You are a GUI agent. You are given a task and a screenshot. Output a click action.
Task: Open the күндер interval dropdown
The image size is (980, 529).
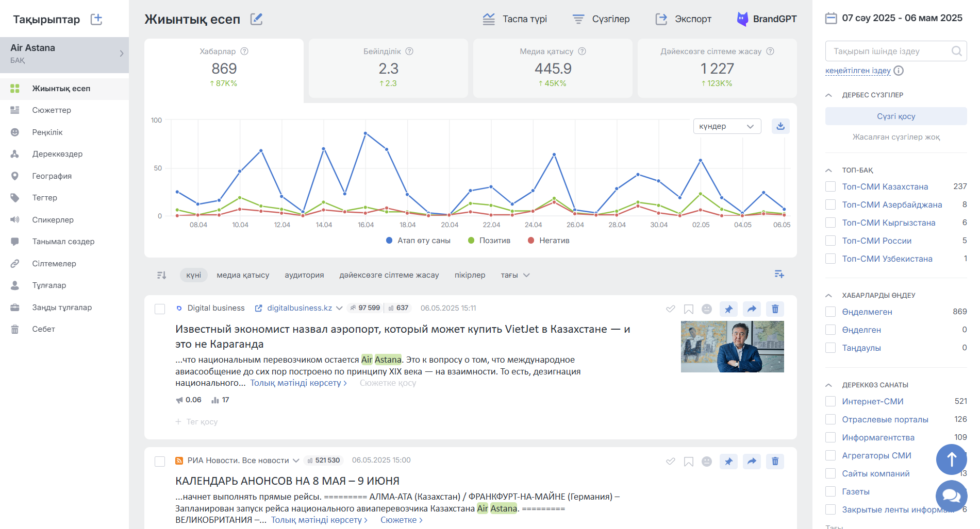726,126
